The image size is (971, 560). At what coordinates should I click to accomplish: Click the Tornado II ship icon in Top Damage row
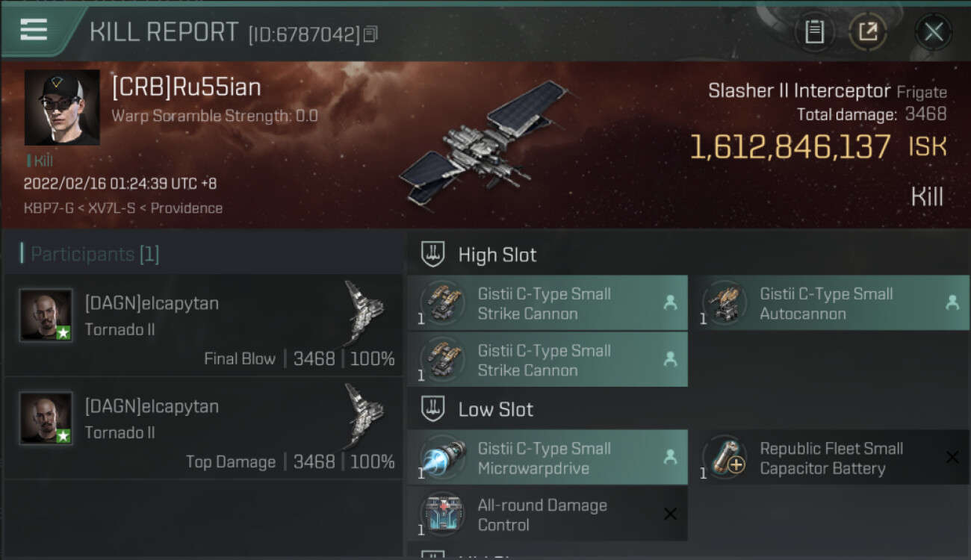[x=364, y=414]
